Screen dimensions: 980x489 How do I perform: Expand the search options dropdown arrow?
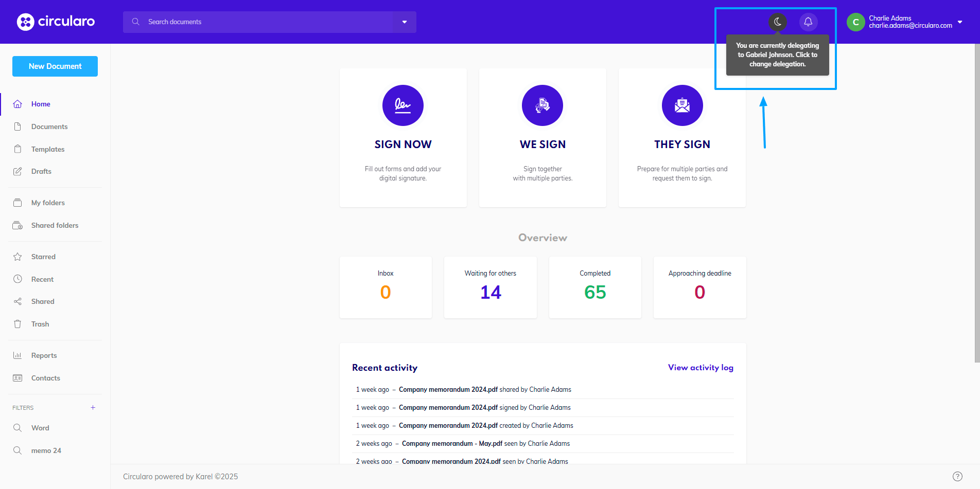point(405,22)
